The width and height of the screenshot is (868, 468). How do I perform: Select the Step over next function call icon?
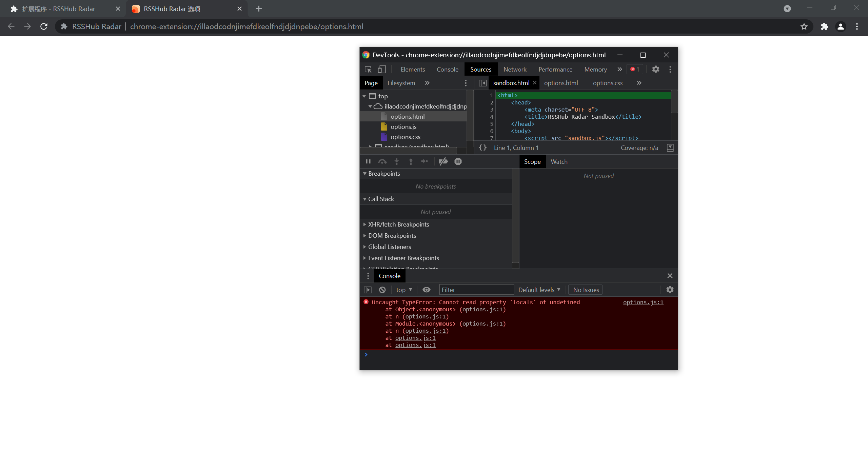(x=382, y=161)
